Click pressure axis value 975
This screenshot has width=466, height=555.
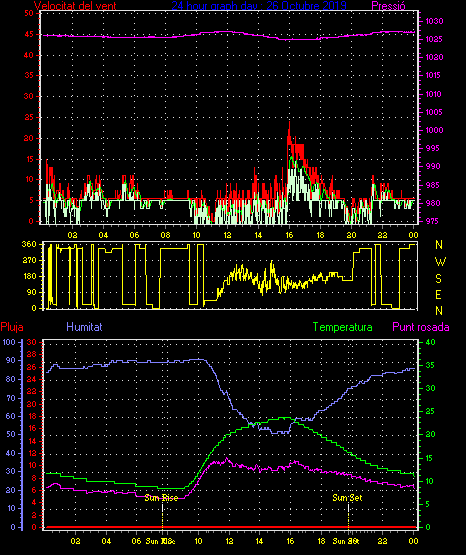(433, 221)
